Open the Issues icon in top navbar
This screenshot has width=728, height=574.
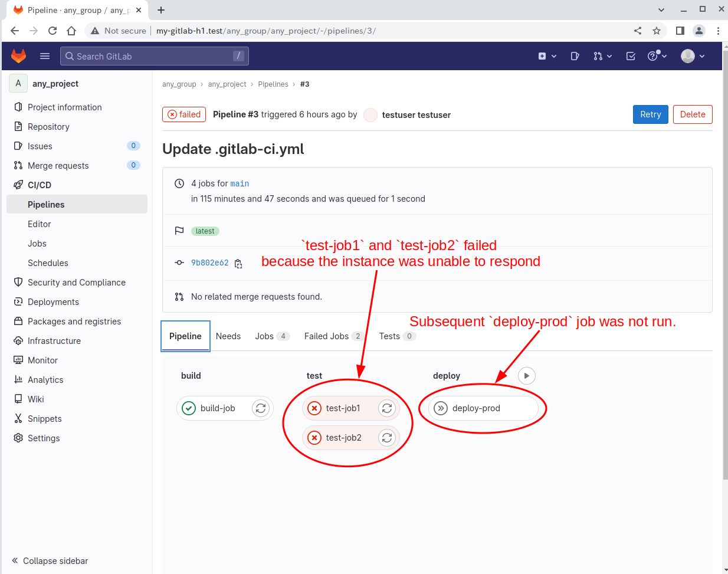[575, 56]
